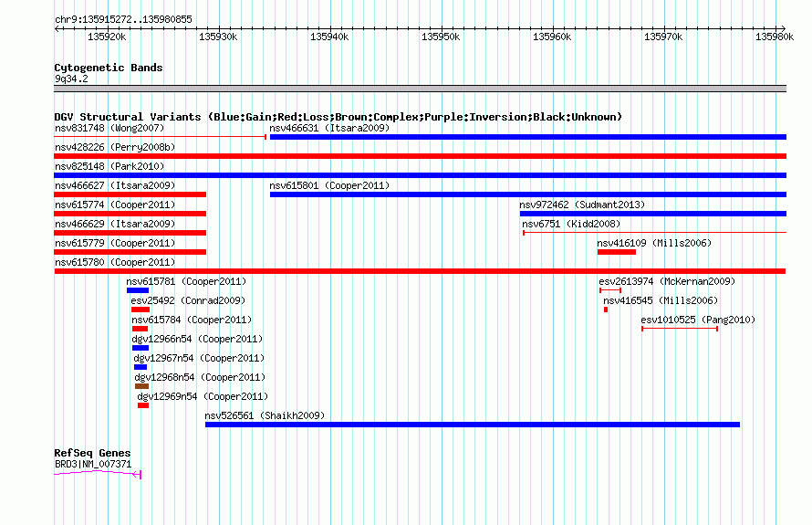Click the BRD3|NM_007371 gene label

(x=93, y=465)
